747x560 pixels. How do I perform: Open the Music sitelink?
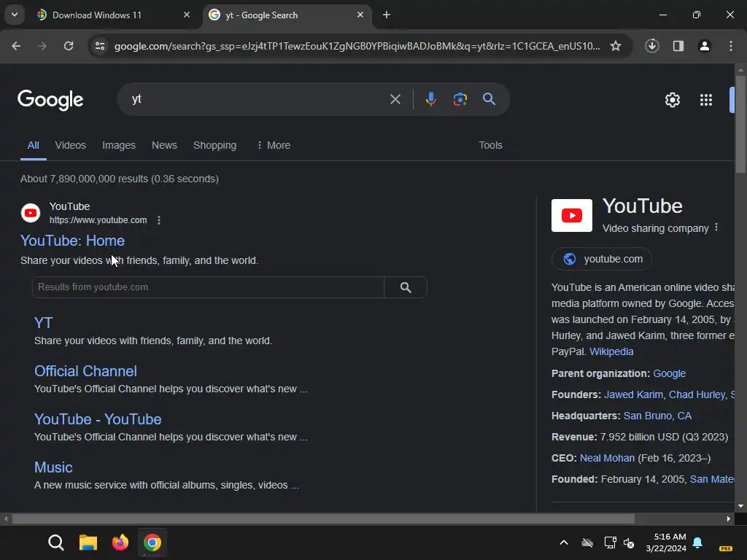pos(53,467)
